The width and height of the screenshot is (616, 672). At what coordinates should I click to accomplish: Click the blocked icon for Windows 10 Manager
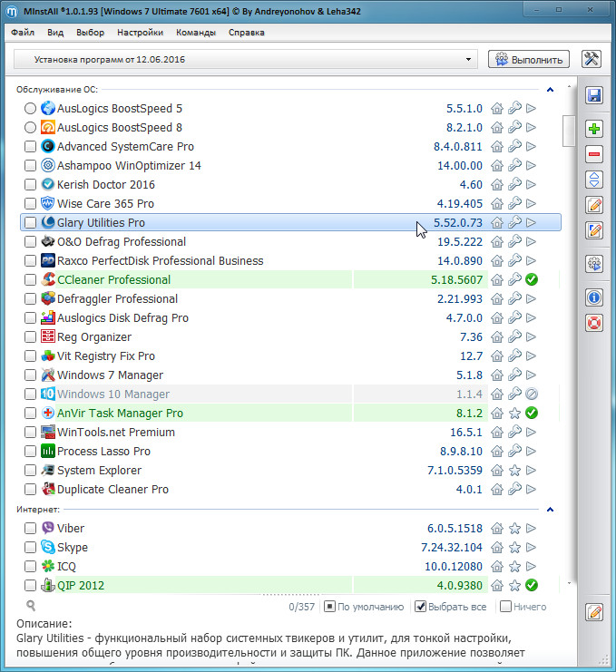click(x=531, y=394)
